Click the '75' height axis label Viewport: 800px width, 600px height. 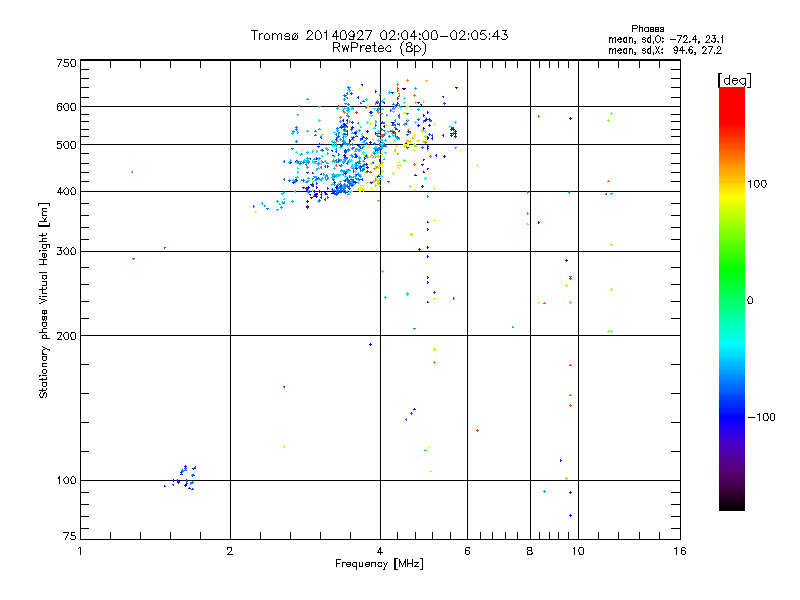70,536
